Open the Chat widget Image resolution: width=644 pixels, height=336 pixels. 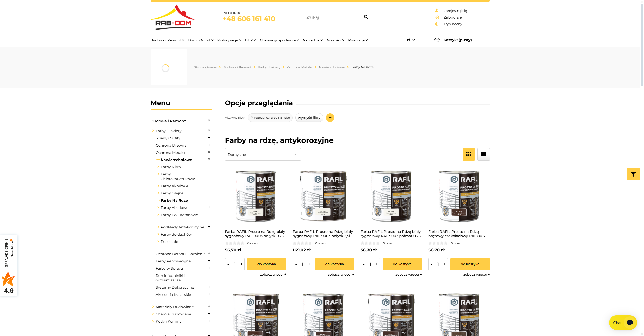(x=622, y=323)
